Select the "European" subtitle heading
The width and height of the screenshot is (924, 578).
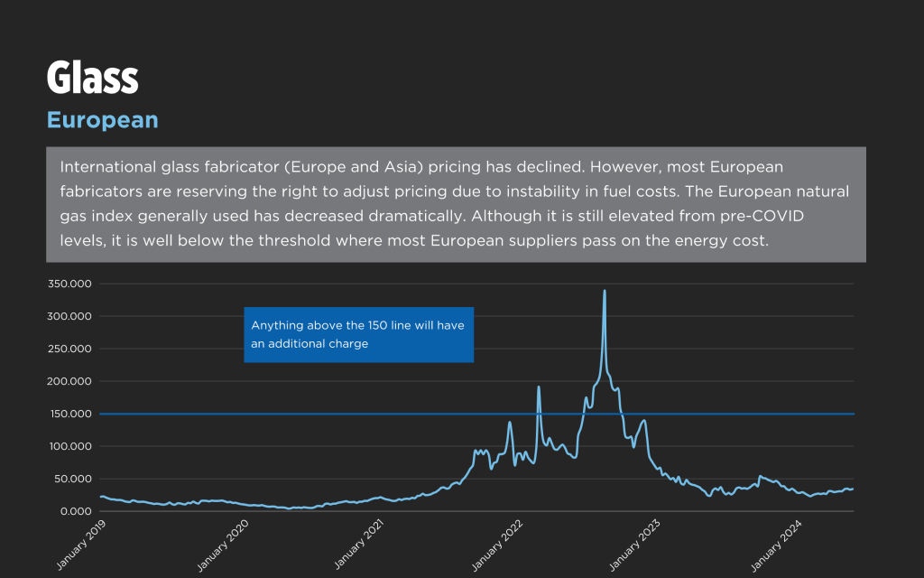(102, 120)
